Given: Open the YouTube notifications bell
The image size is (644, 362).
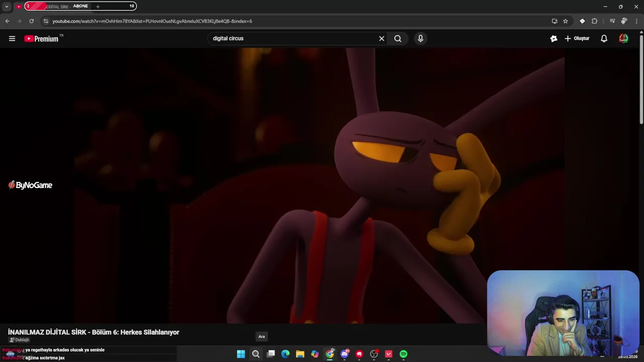Looking at the screenshot, I should [x=604, y=38].
